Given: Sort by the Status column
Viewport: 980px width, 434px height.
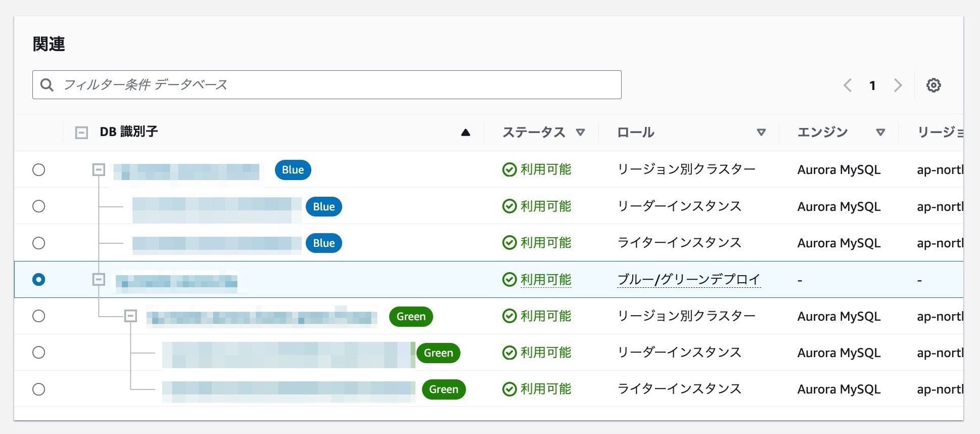Looking at the screenshot, I should (x=580, y=133).
